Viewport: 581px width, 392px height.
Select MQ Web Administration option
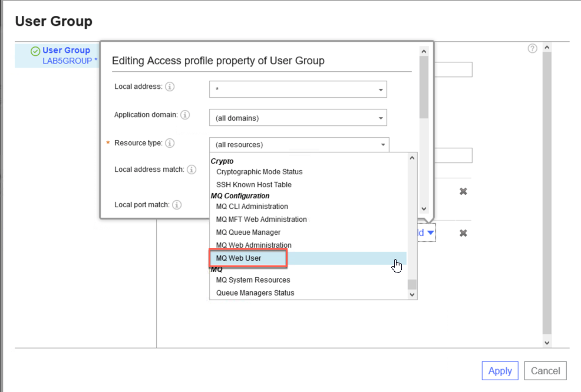coord(254,245)
